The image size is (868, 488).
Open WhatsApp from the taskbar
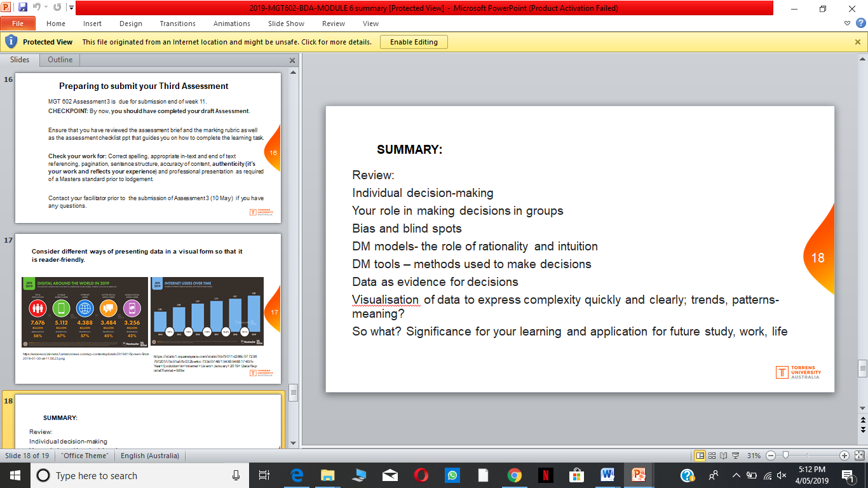[x=452, y=475]
